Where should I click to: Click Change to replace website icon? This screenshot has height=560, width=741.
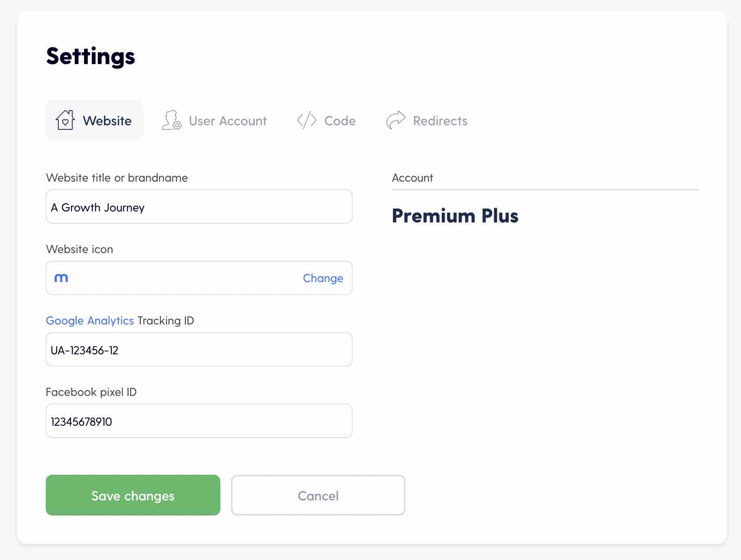323,278
